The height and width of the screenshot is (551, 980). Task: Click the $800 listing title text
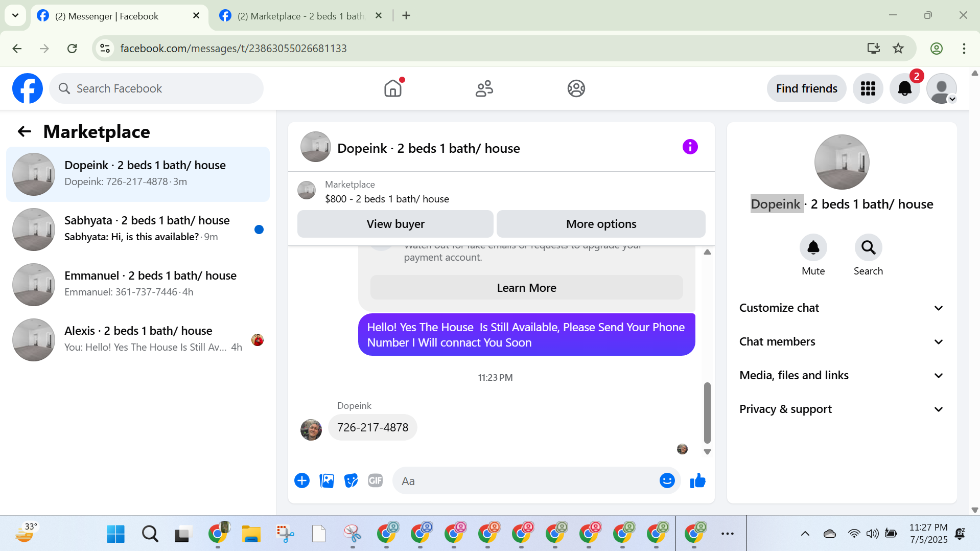[x=387, y=199]
